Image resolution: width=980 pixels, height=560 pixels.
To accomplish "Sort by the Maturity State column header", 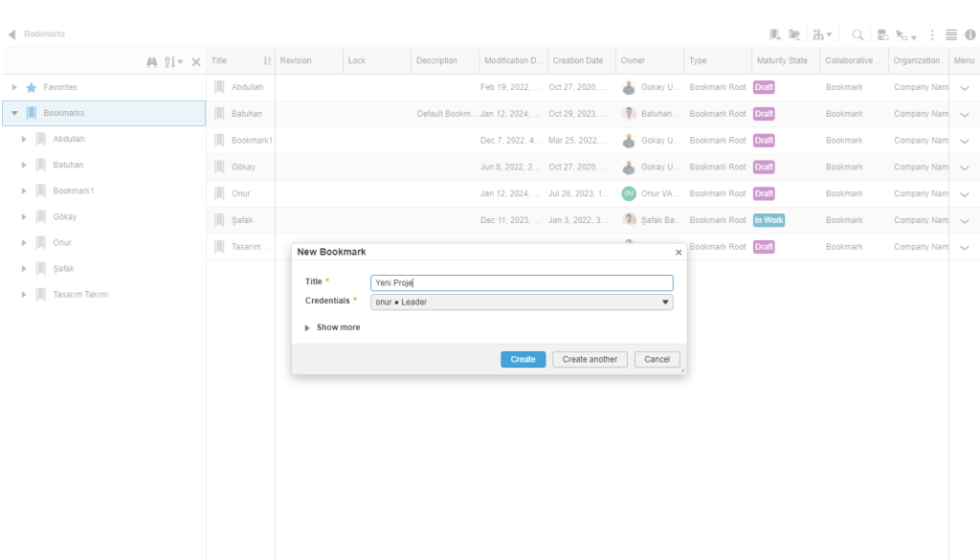I will pos(782,60).
